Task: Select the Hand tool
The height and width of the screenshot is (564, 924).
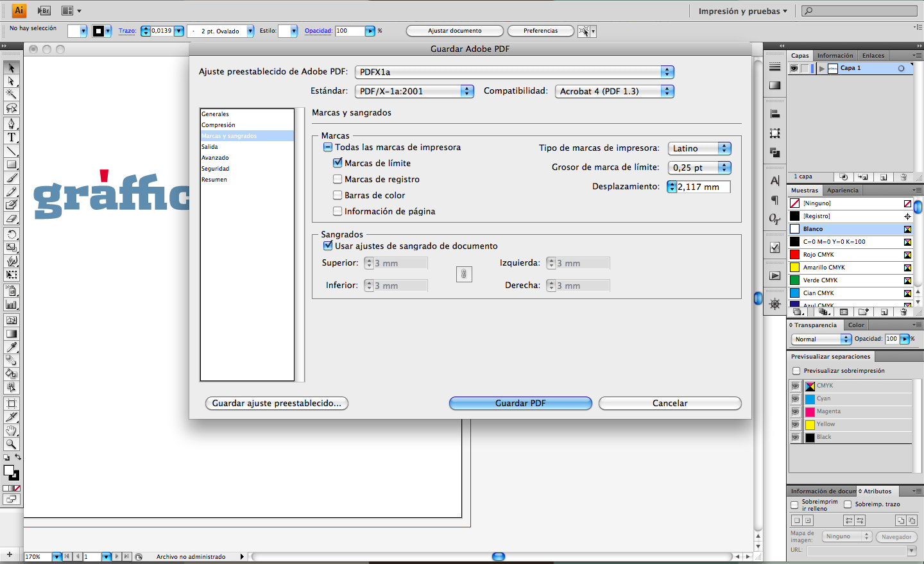Action: coord(12,431)
